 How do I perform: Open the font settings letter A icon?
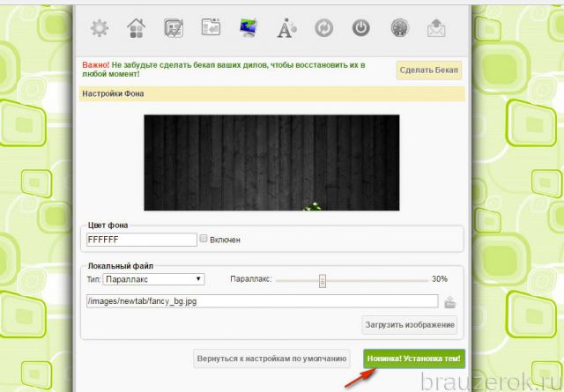click(x=286, y=28)
